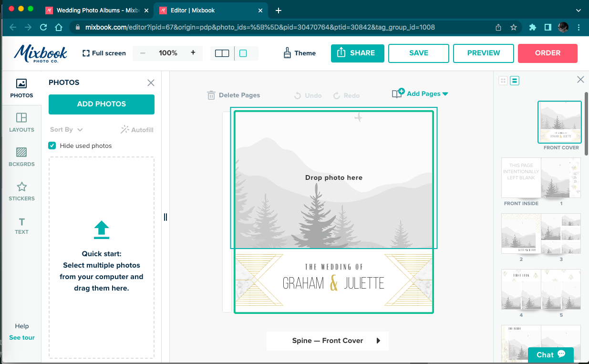Image resolution: width=589 pixels, height=364 pixels.
Task: Switch page list to grid view
Action: (x=503, y=80)
